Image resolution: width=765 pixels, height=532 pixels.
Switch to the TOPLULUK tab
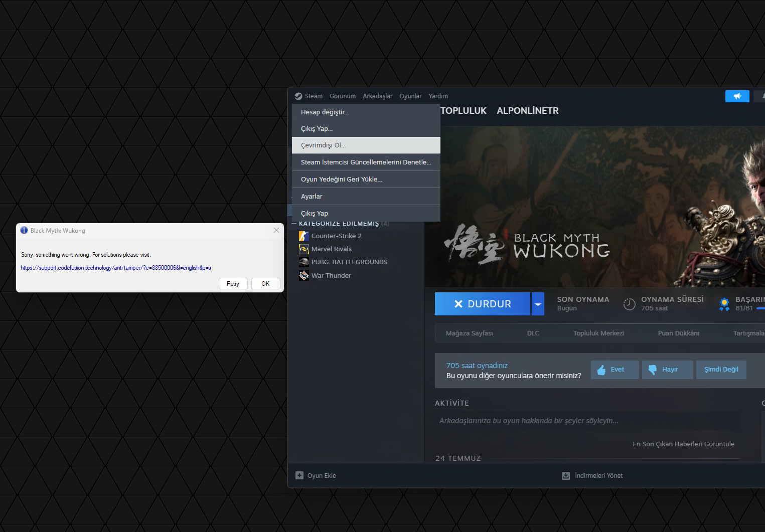click(464, 111)
